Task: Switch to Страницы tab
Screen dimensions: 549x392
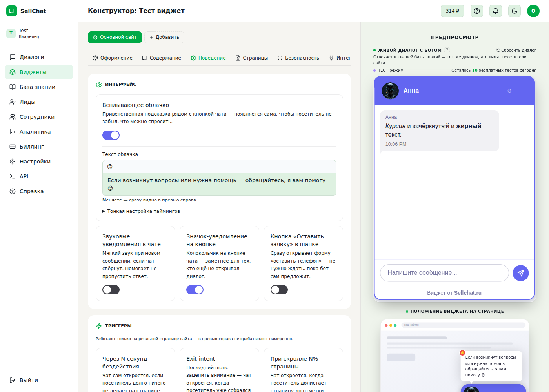Action: pos(252,58)
